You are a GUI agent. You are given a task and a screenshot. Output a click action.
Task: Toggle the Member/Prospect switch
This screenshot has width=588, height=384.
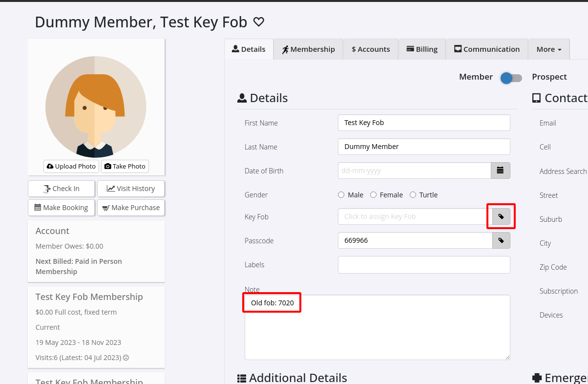point(511,78)
